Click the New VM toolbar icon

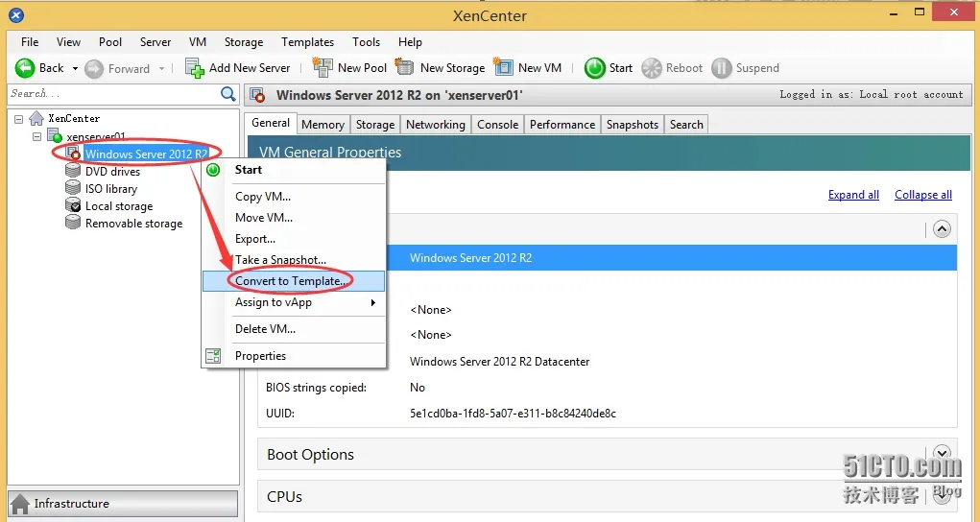pos(503,67)
